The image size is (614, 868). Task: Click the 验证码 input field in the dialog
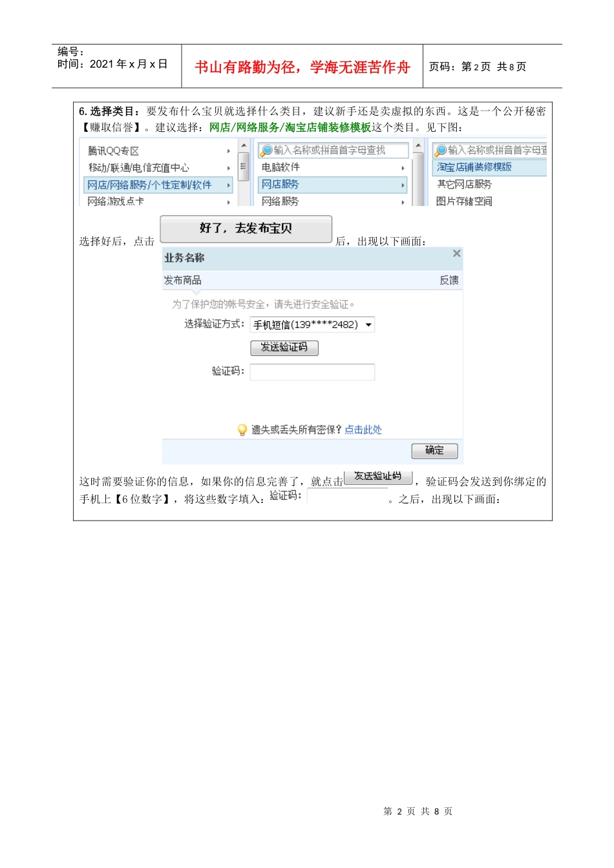[x=312, y=372]
